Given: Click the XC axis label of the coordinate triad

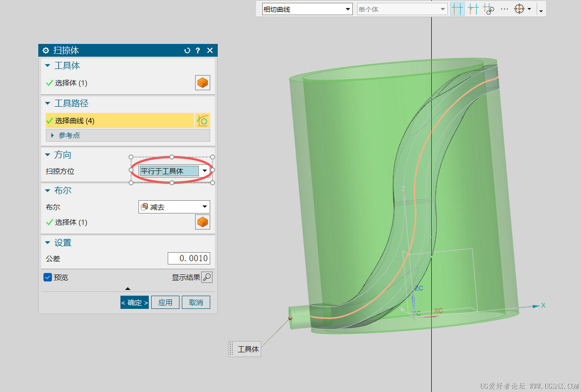Looking at the screenshot, I should (x=438, y=311).
